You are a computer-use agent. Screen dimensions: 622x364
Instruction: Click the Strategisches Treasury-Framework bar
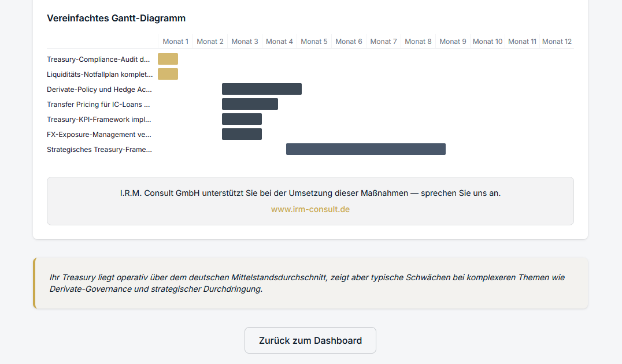tap(365, 148)
